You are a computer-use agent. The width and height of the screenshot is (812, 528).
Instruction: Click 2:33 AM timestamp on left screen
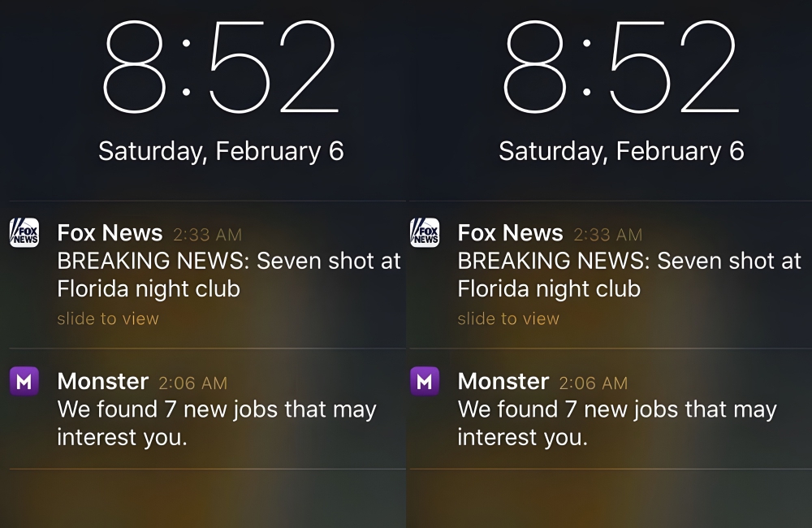coord(207,235)
